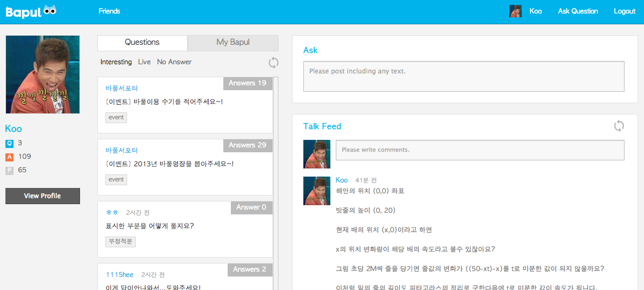Filter questions by Live
This screenshot has height=290, width=644.
click(x=144, y=62)
